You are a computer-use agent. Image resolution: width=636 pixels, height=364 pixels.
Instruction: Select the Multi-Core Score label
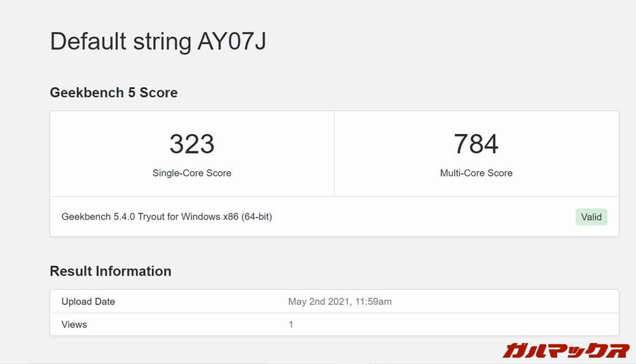point(476,173)
